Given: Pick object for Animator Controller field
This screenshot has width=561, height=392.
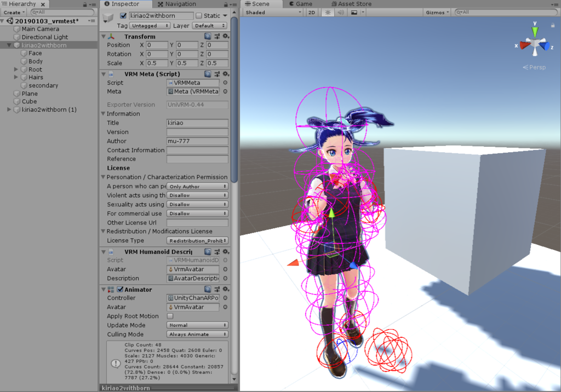Looking at the screenshot, I should 225,298.
